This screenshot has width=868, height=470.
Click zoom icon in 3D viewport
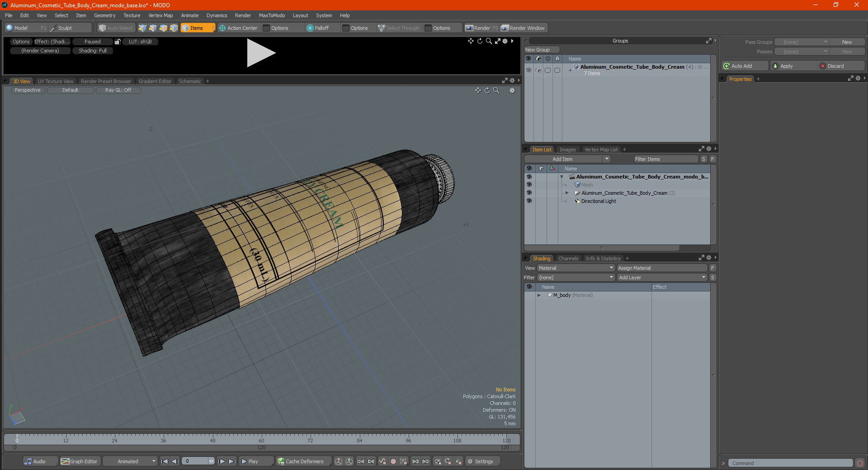[x=496, y=90]
